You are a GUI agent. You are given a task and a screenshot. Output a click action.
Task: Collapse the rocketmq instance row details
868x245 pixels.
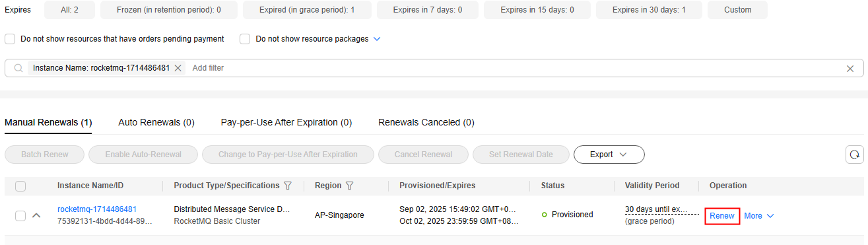click(36, 215)
